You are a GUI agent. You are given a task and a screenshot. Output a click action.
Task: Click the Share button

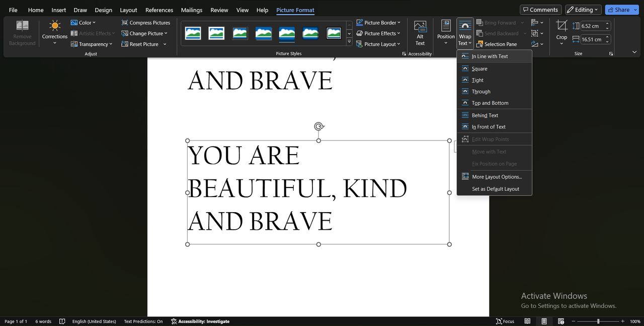point(618,10)
